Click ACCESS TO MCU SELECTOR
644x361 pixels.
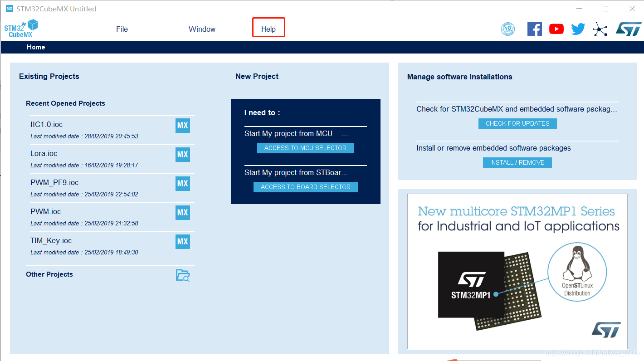pyautogui.click(x=305, y=148)
